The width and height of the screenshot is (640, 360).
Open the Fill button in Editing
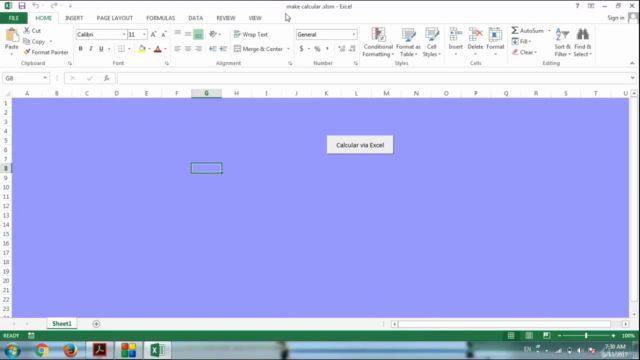click(x=522, y=42)
